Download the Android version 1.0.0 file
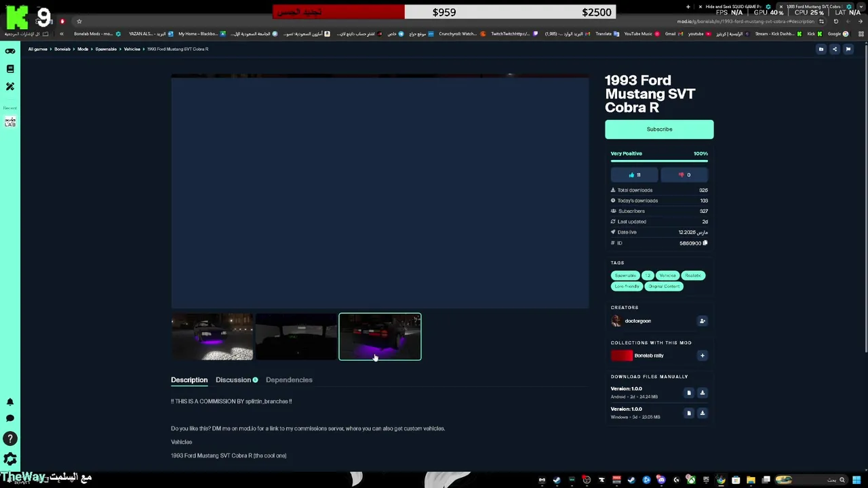 [x=703, y=392]
